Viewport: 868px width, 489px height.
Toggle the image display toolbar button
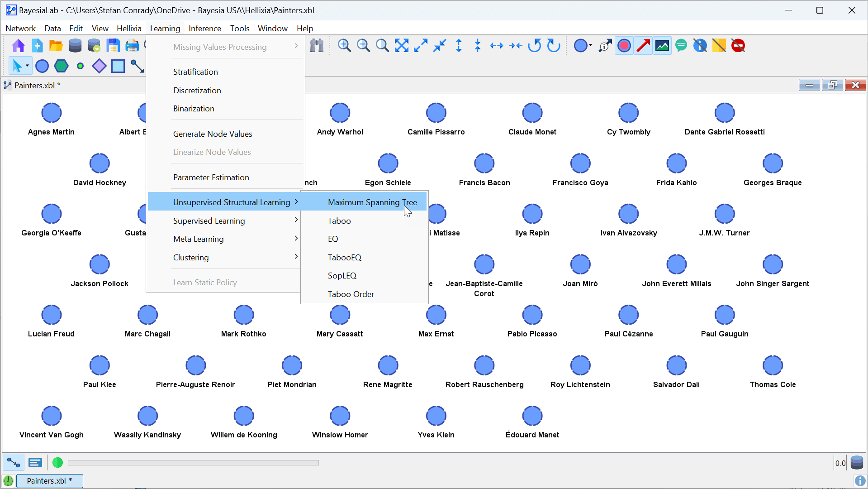click(662, 46)
